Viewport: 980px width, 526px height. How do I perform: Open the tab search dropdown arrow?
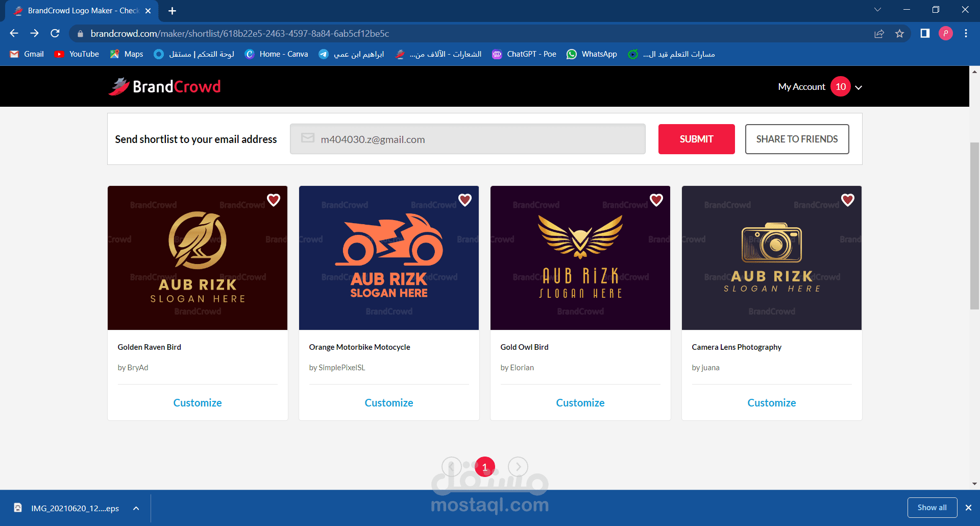(877, 10)
